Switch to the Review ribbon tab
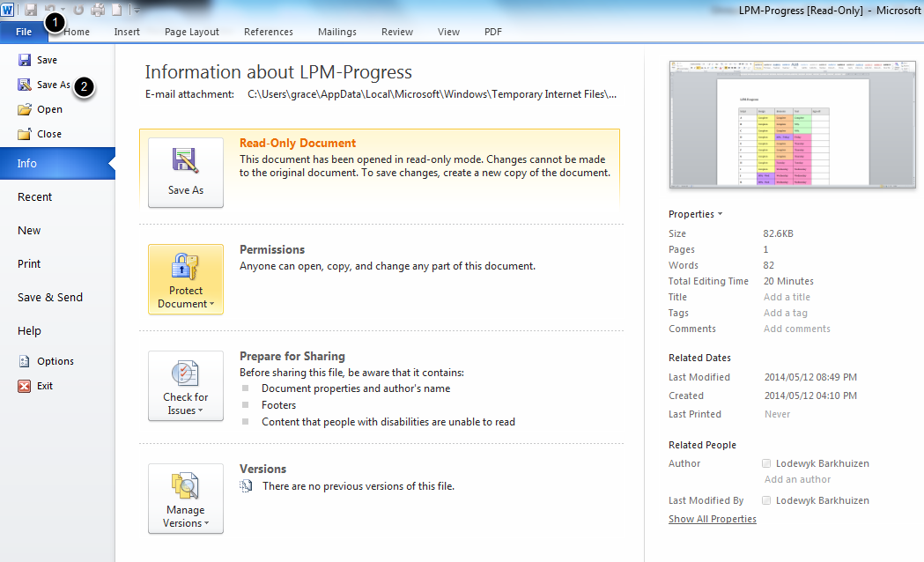Image resolution: width=924 pixels, height=562 pixels. [396, 32]
